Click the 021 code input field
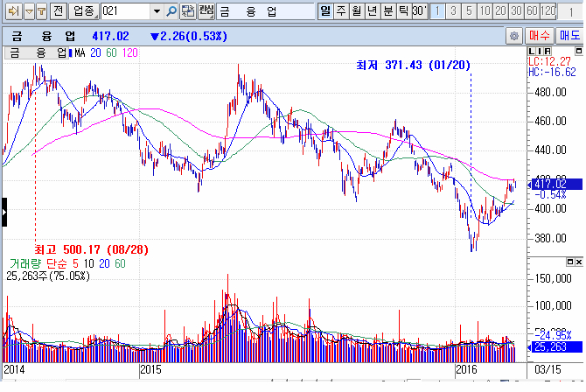Viewport: 586px width, 392px height. click(125, 11)
